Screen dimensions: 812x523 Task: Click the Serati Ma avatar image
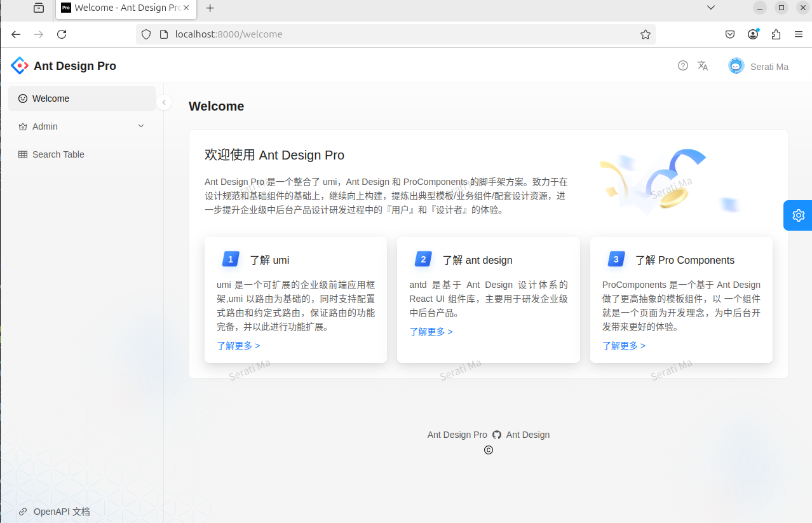736,66
